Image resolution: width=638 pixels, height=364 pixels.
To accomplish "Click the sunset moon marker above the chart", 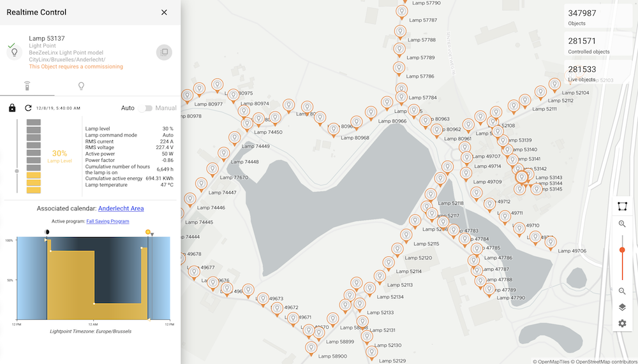I will (x=47, y=232).
